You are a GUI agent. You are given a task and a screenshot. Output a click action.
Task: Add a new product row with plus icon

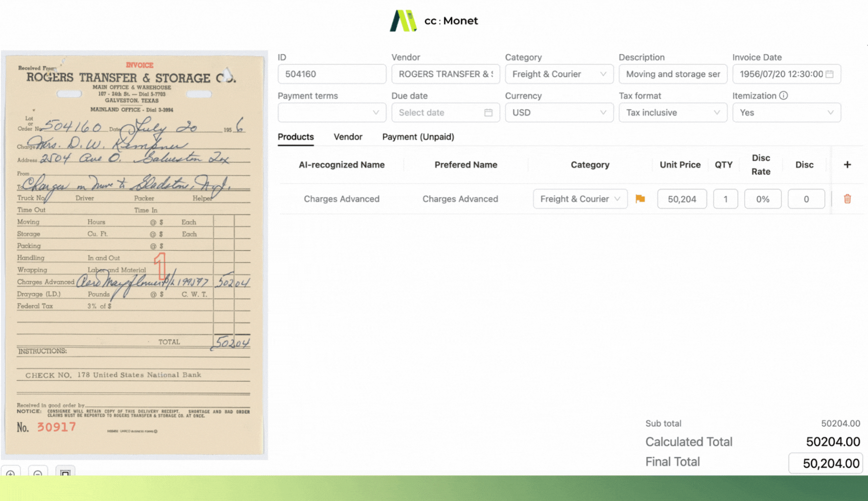point(847,164)
